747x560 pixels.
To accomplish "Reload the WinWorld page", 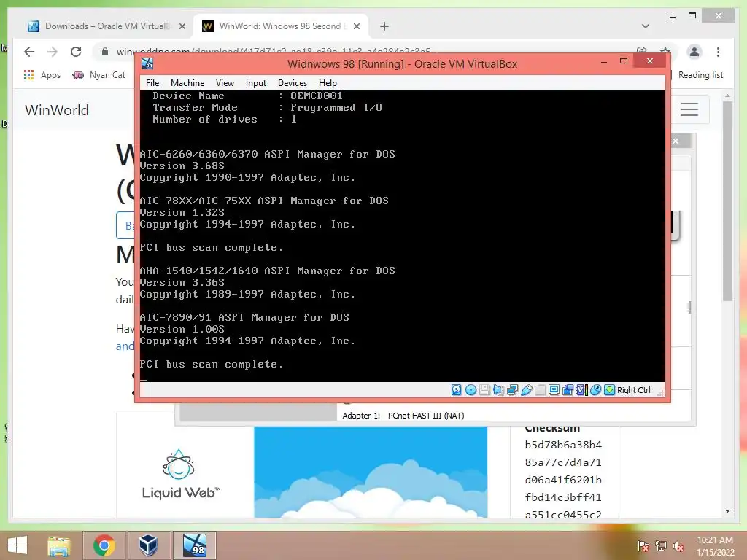I will pyautogui.click(x=76, y=52).
